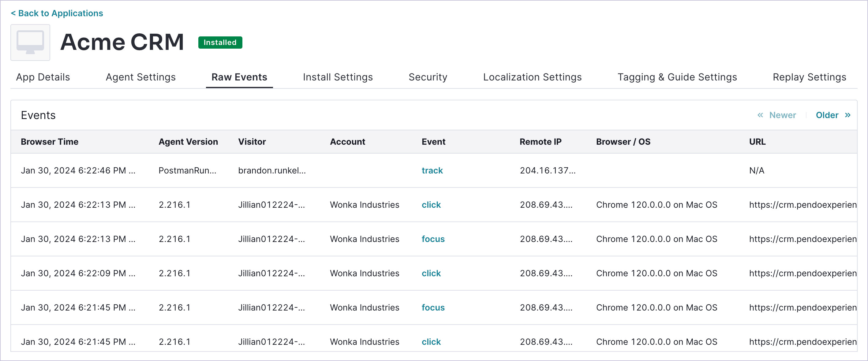
Task: Click the Agent Version column header
Action: click(188, 142)
